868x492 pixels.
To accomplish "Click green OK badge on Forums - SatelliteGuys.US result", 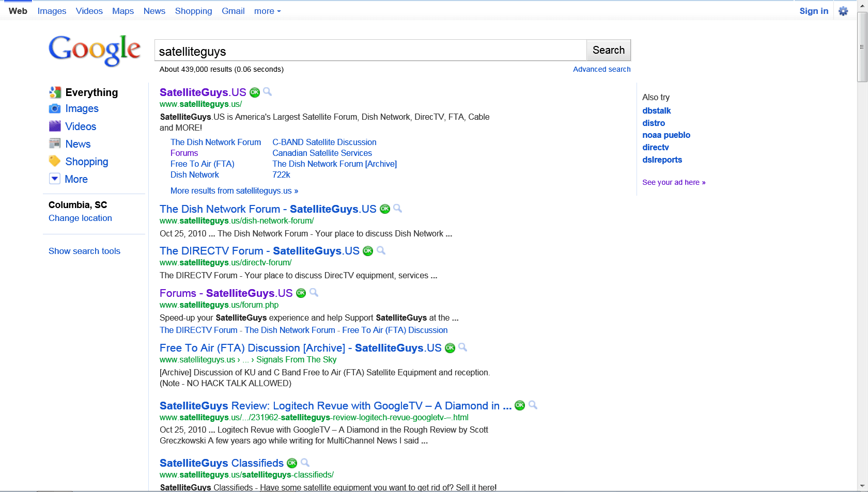I will click(x=301, y=293).
